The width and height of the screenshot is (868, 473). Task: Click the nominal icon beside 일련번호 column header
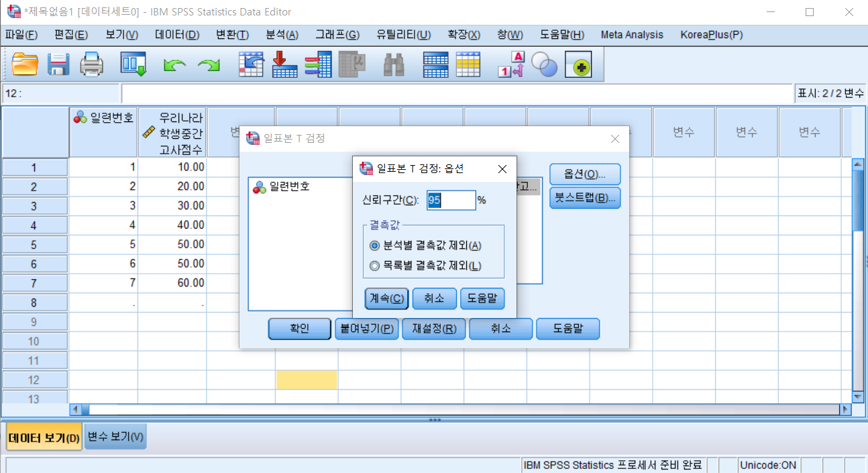point(80,117)
